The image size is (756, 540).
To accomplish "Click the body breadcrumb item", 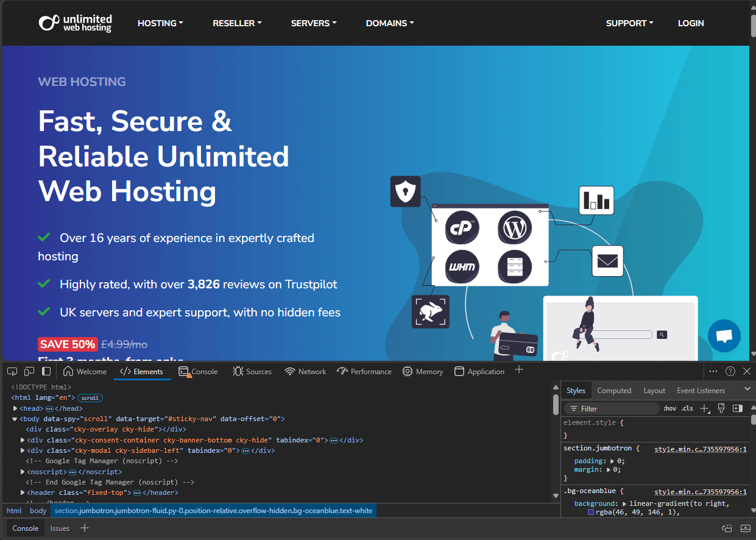I will click(38, 511).
